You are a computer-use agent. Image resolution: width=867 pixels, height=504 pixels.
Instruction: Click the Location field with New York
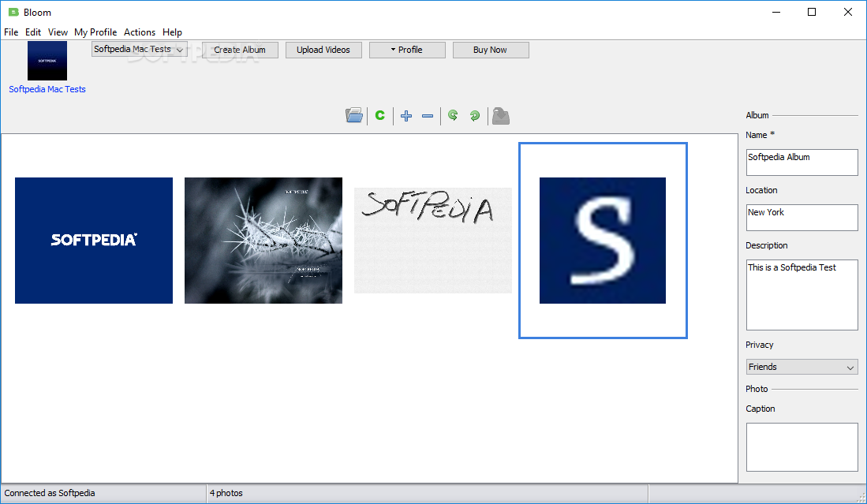pos(802,218)
